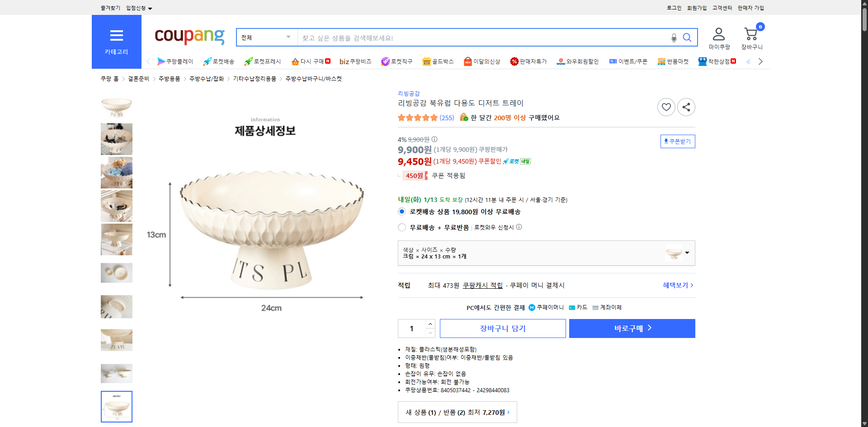The height and width of the screenshot is (427, 868).
Task: Select the 로켓배송 상품 shipping radio option
Action: 401,211
